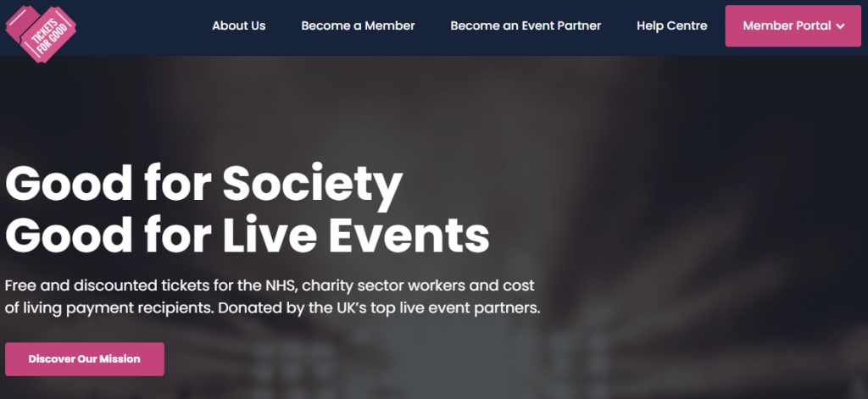Visit the Help Centre page
Image resolution: width=868 pixels, height=399 pixels.
pos(671,25)
